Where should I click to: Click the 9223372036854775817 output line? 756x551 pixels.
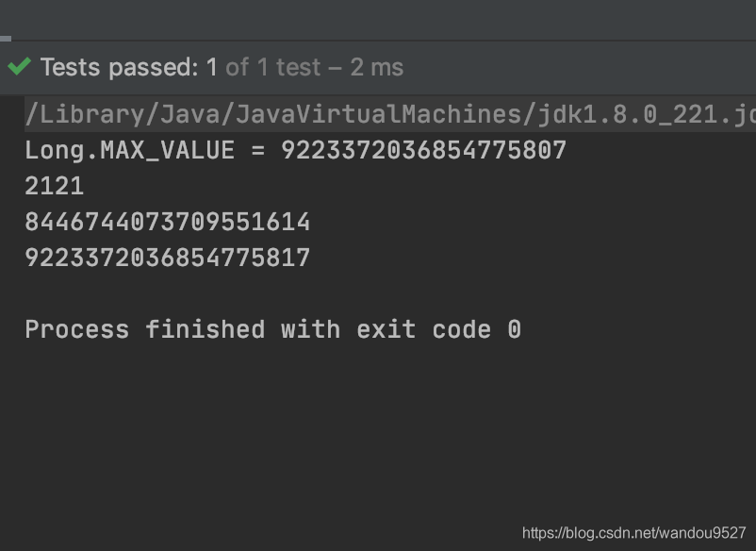167,258
